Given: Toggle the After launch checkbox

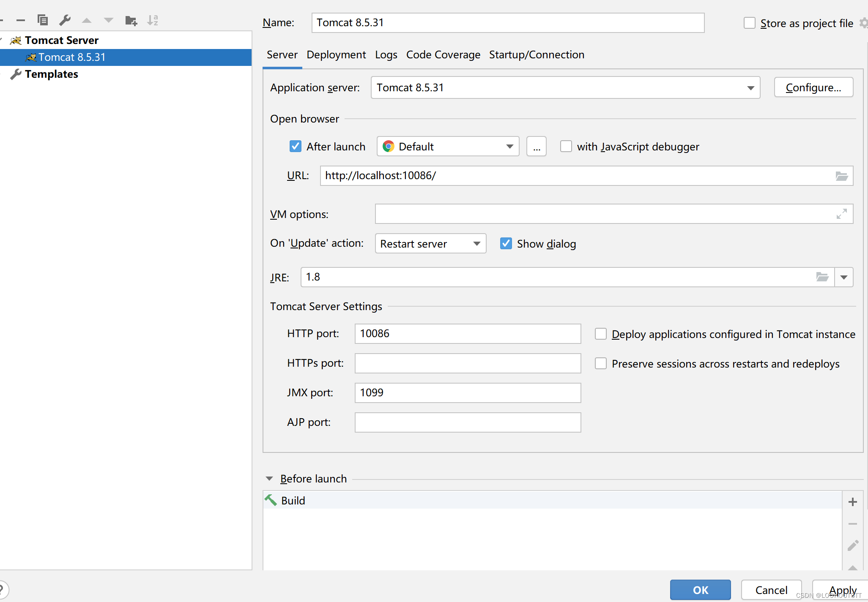Looking at the screenshot, I should click(296, 146).
